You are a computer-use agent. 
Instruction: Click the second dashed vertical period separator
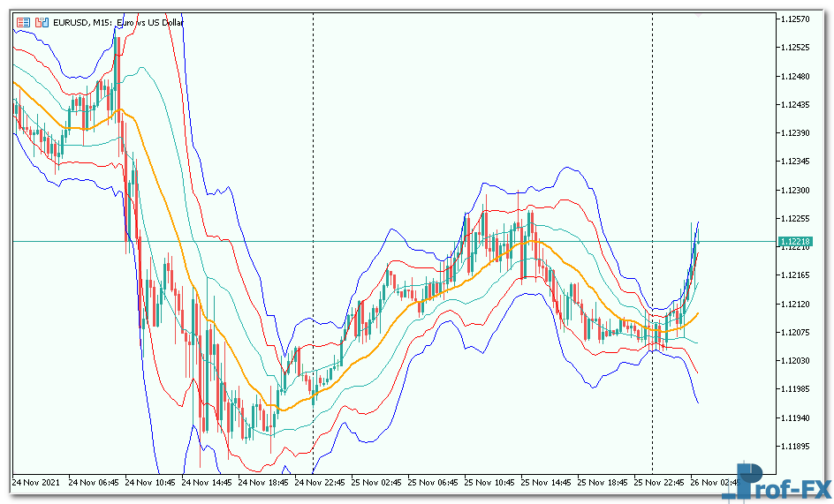click(x=652, y=132)
